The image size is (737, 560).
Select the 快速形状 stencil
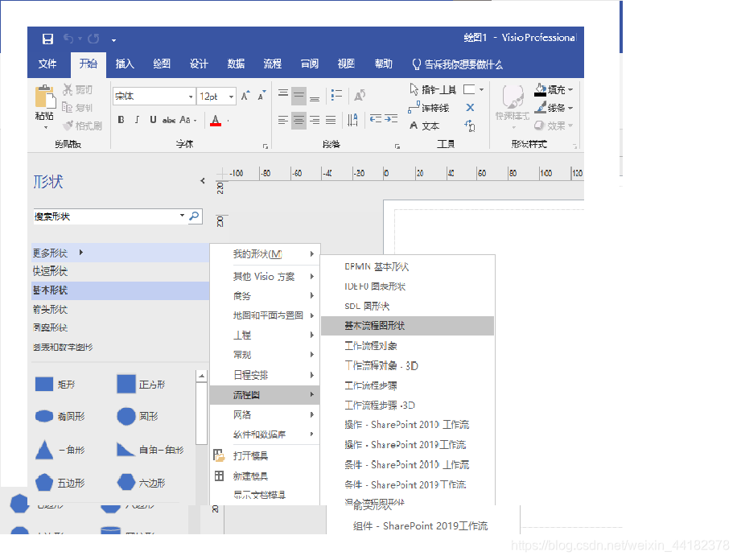pyautogui.click(x=121, y=271)
